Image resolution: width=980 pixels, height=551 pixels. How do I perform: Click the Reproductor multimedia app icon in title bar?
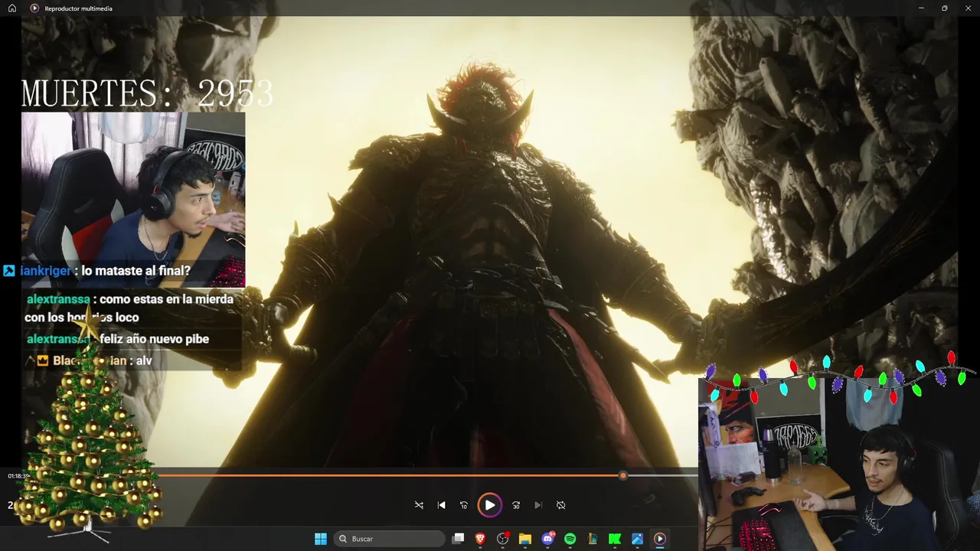pos(34,8)
